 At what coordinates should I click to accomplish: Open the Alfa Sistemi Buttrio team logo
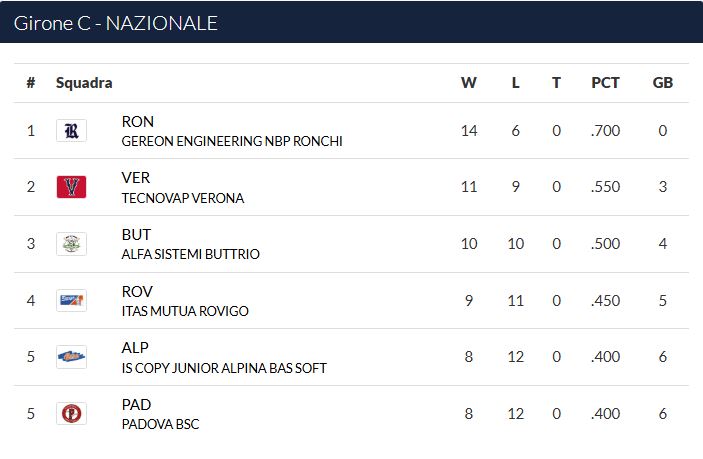[71, 244]
